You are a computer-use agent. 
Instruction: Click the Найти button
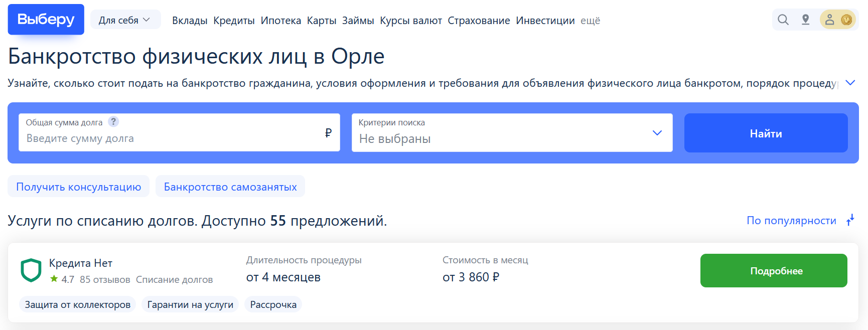766,133
